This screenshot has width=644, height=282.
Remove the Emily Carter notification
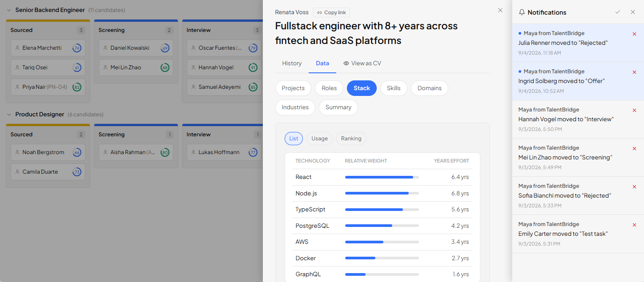click(634, 225)
